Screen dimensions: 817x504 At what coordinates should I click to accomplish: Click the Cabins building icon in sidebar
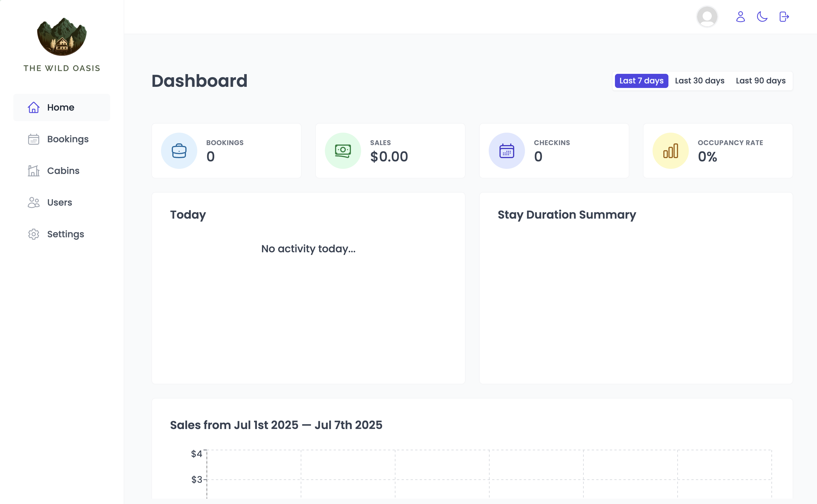tap(34, 171)
